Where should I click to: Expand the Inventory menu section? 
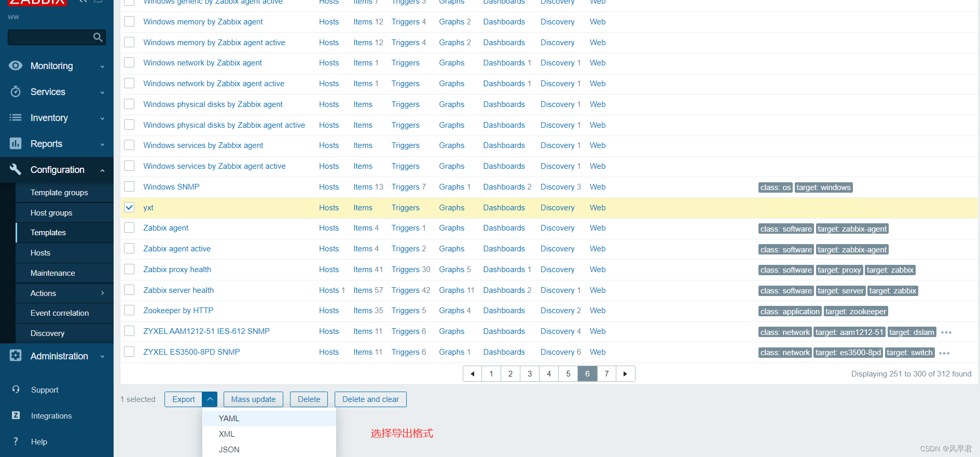102,118
